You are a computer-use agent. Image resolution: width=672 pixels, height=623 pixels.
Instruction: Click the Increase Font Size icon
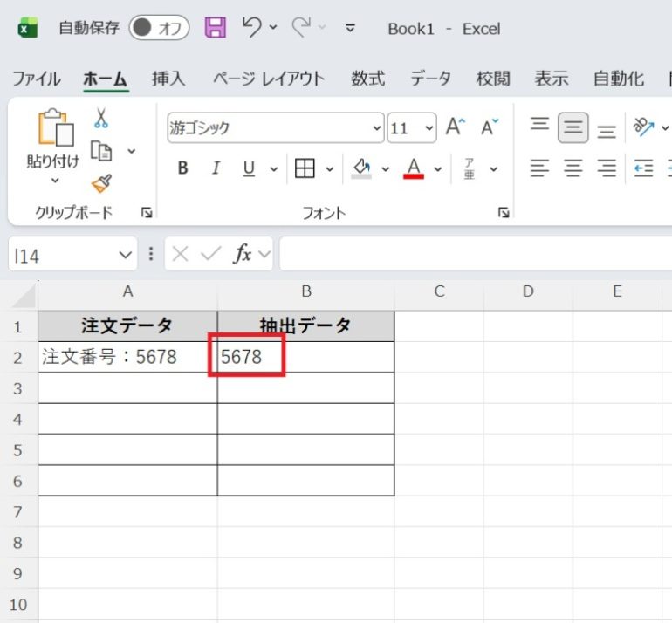(456, 127)
